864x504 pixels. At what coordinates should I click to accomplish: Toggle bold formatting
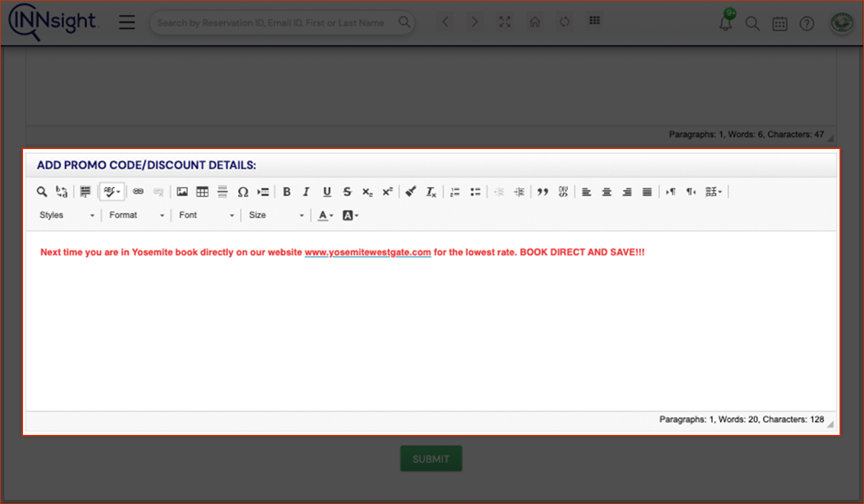[x=287, y=192]
